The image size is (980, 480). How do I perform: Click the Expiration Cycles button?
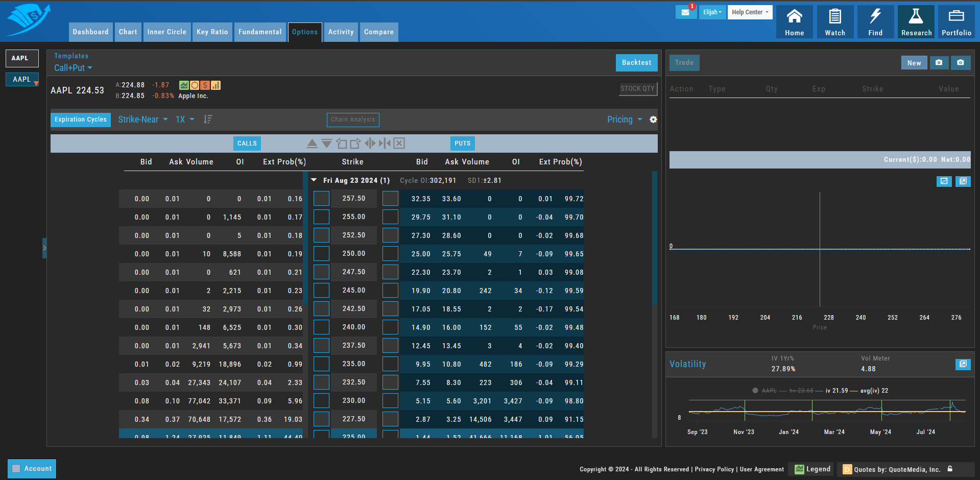pos(81,119)
